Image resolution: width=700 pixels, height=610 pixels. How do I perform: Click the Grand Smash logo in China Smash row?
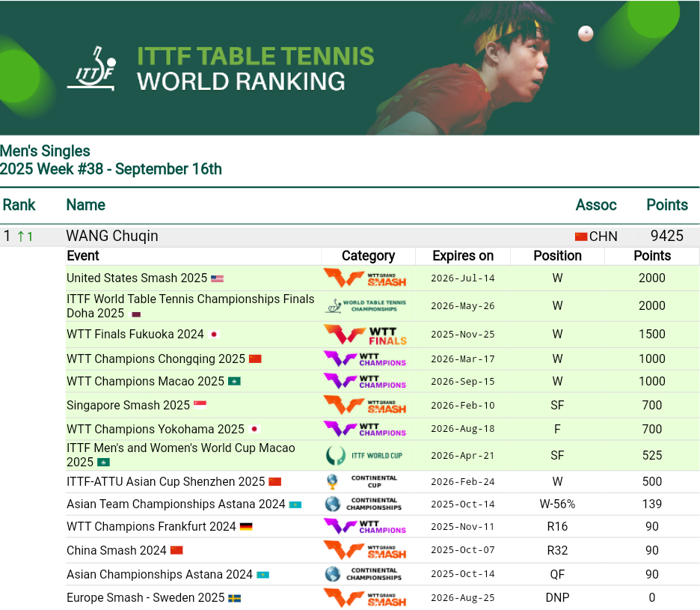(365, 551)
